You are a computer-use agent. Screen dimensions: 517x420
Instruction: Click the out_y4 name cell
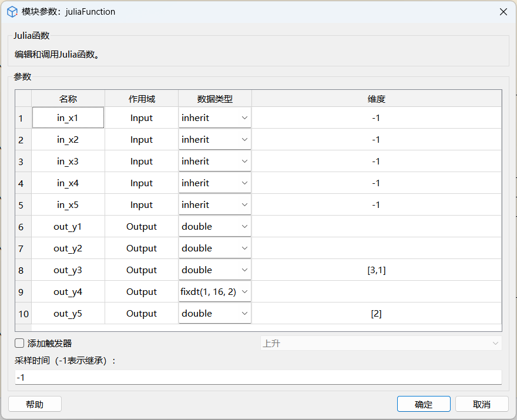tap(68, 292)
